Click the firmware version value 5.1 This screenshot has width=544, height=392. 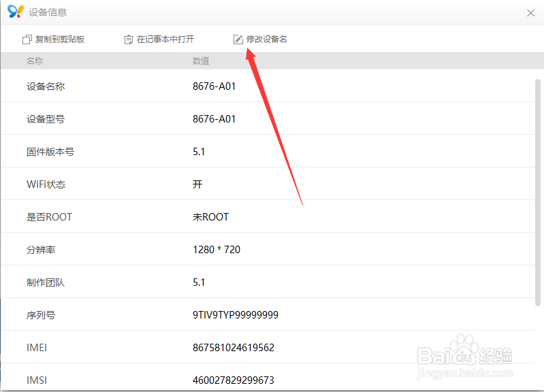(x=199, y=152)
